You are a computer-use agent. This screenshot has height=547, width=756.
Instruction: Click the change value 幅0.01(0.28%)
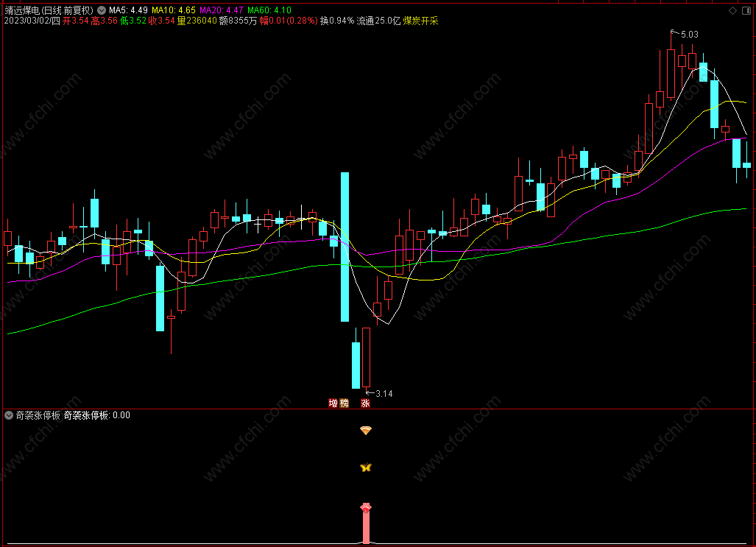pos(289,21)
